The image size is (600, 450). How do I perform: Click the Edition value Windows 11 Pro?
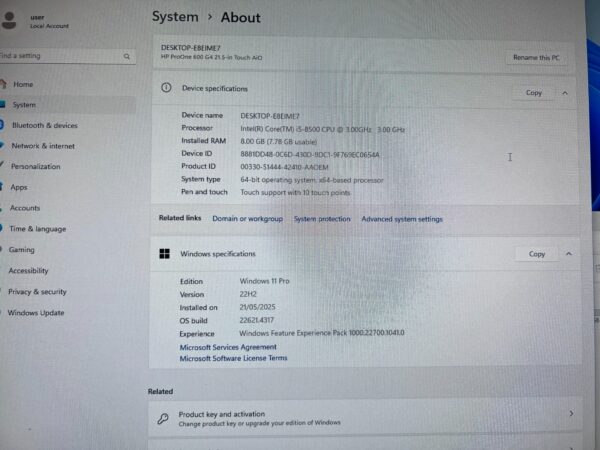click(x=264, y=281)
